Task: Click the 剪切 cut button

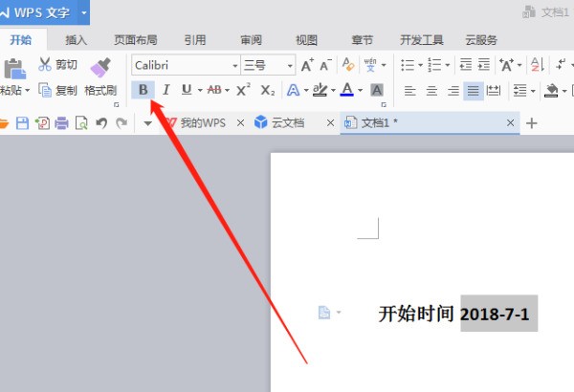Action: pos(57,65)
